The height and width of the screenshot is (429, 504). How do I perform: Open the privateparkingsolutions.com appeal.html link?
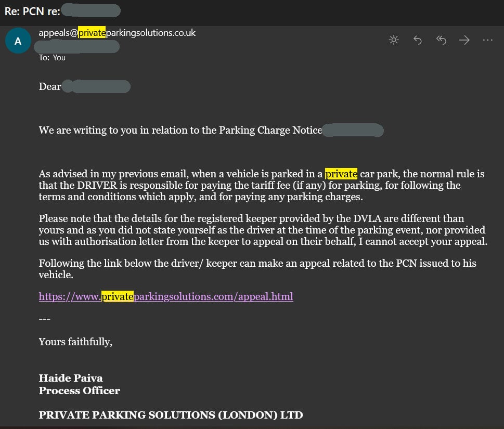tap(166, 297)
